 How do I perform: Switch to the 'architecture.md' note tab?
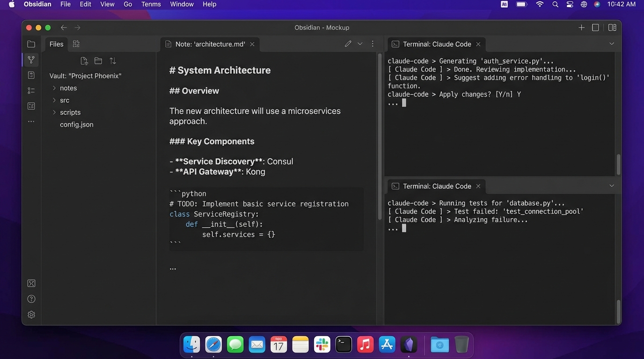tap(210, 44)
